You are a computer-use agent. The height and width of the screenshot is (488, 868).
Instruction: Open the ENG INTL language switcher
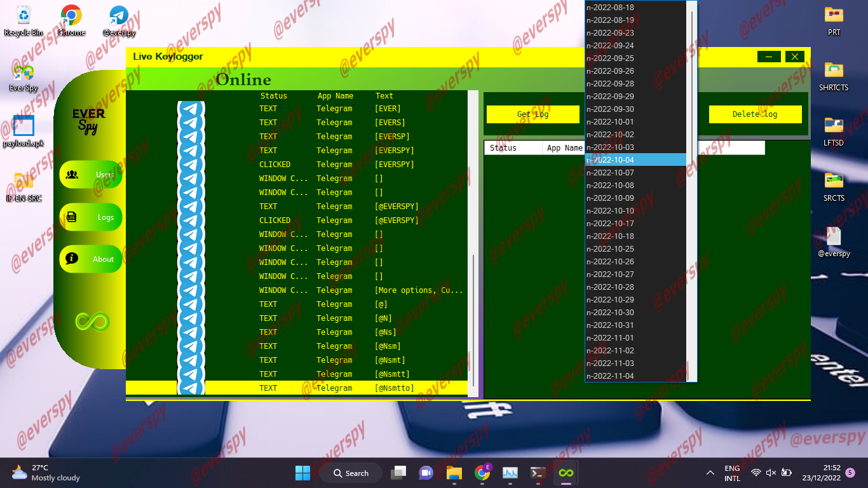click(732, 473)
